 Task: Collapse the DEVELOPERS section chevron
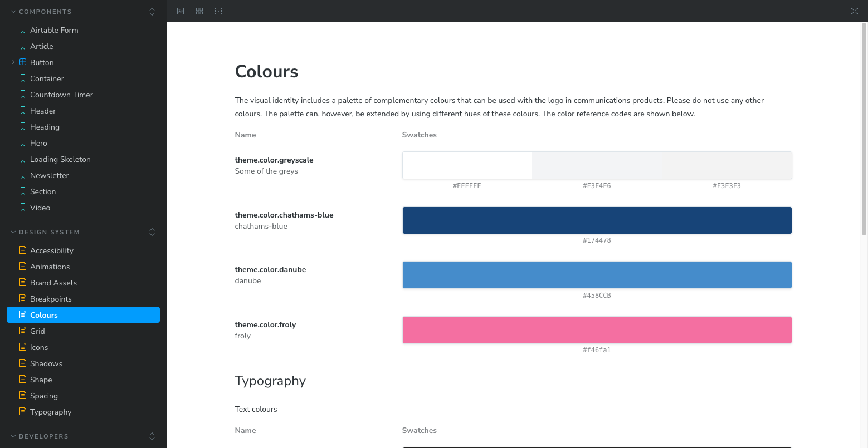[13, 436]
